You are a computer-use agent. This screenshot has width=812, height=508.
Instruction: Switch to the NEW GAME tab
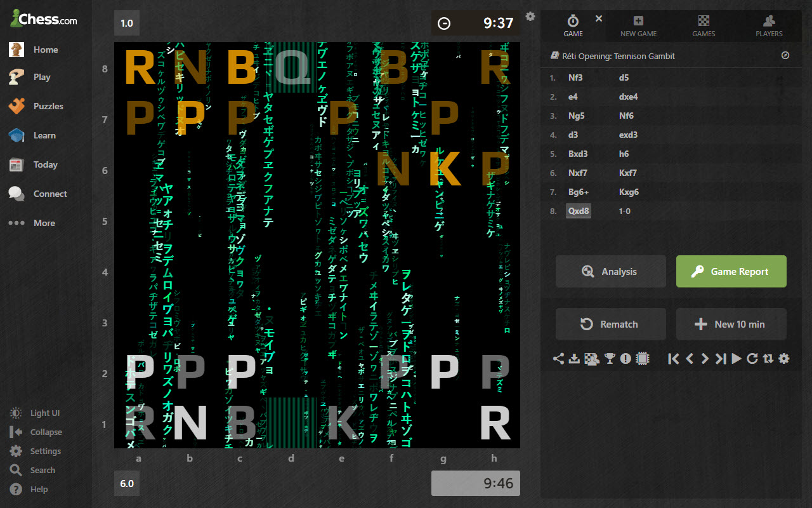pos(638,26)
